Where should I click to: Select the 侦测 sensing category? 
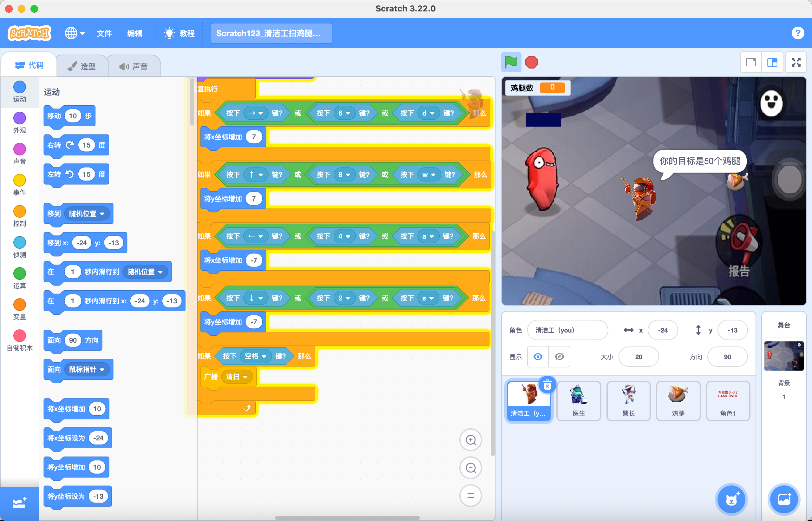(20, 247)
